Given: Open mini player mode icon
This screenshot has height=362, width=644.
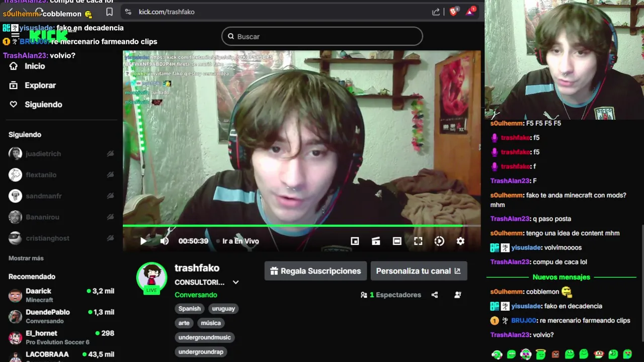Looking at the screenshot, I should pyautogui.click(x=355, y=241).
